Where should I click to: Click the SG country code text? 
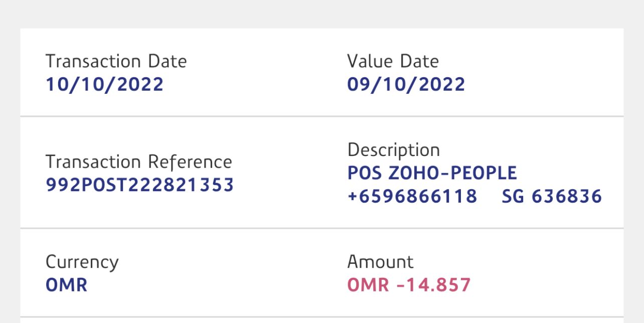pyautogui.click(x=513, y=196)
